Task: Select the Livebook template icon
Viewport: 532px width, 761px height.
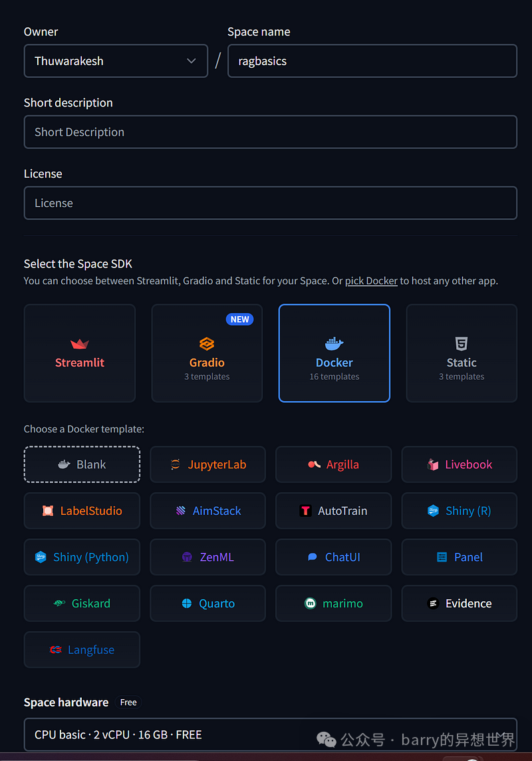Action: [433, 465]
